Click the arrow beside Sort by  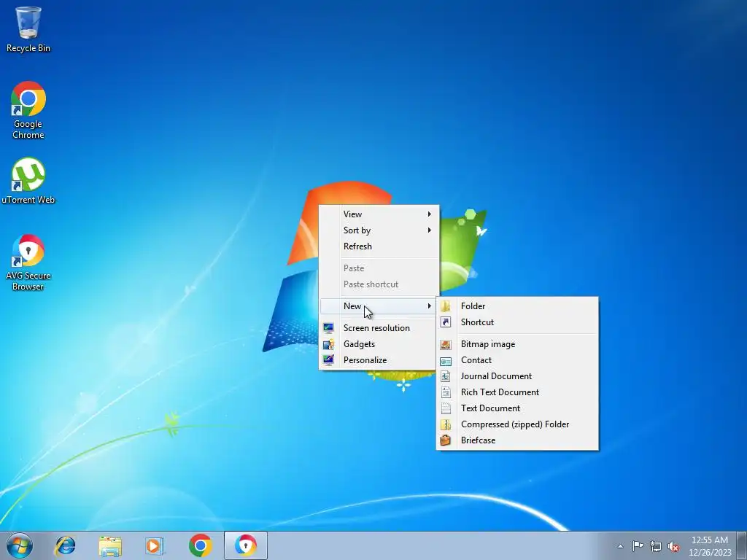429,230
